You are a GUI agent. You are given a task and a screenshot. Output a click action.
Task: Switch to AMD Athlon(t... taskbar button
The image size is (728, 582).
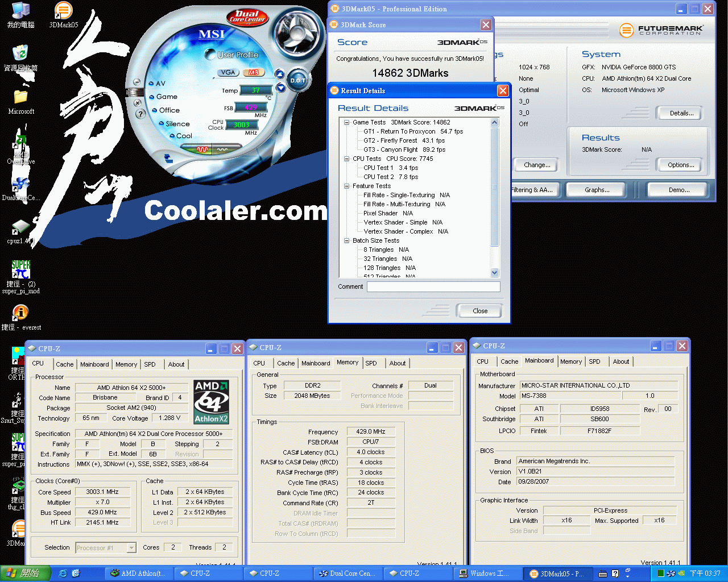click(x=138, y=573)
